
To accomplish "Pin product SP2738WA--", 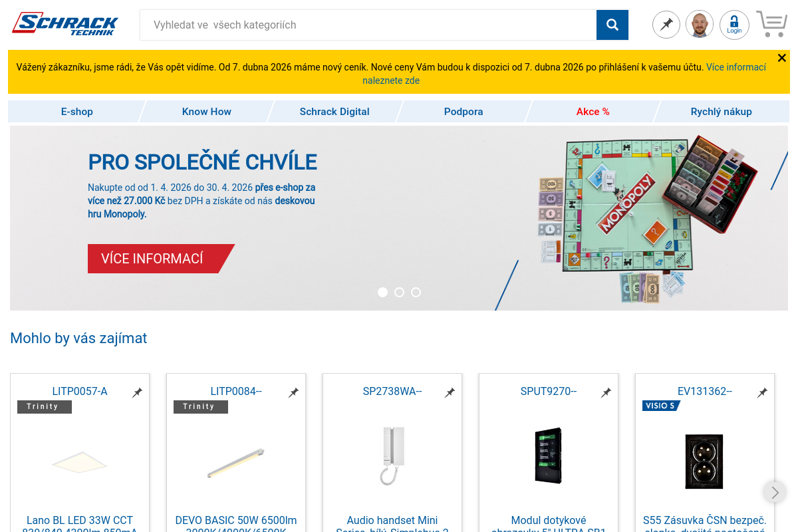I will (450, 393).
